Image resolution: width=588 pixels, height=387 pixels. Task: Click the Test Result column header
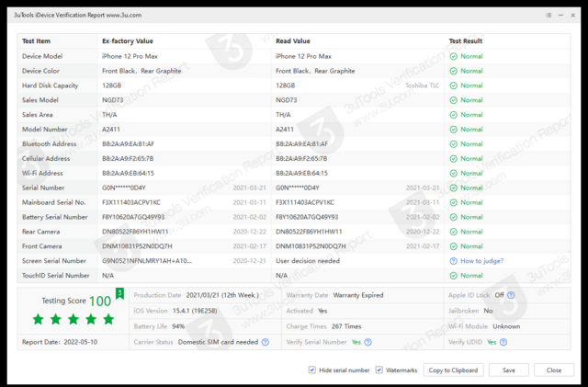[x=466, y=41]
